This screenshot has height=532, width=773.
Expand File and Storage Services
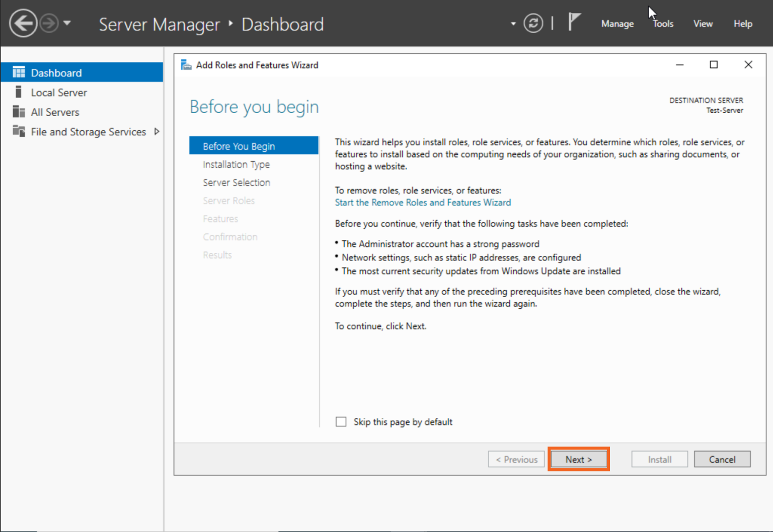pos(157,131)
